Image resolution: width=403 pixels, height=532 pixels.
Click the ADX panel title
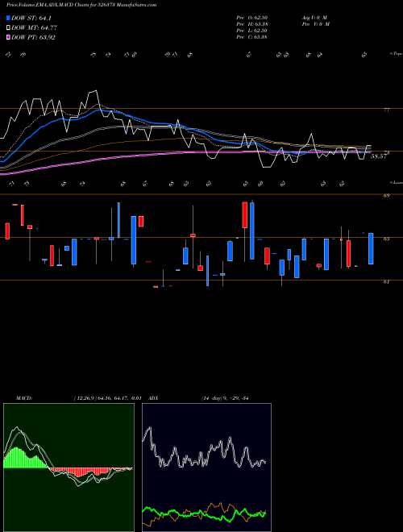(153, 398)
